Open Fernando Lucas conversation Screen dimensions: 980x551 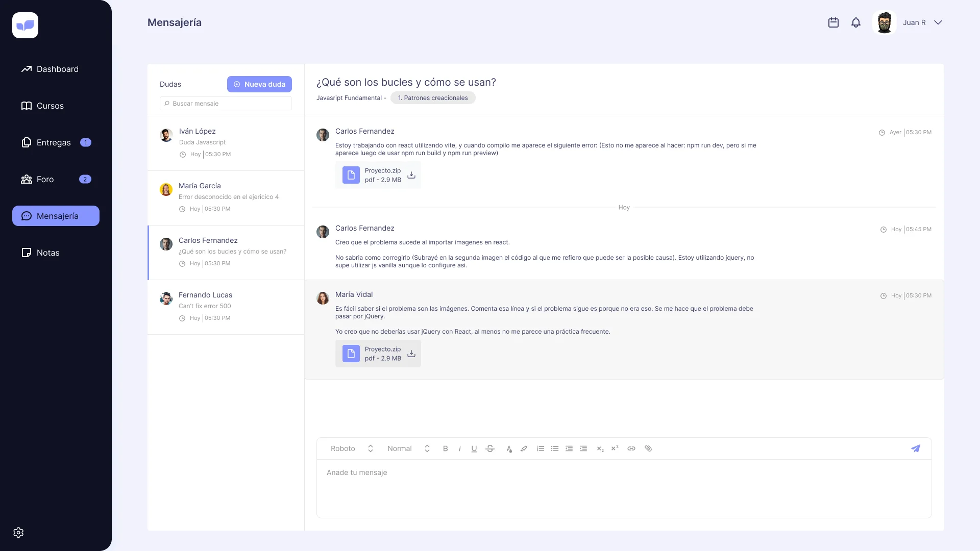(x=226, y=307)
